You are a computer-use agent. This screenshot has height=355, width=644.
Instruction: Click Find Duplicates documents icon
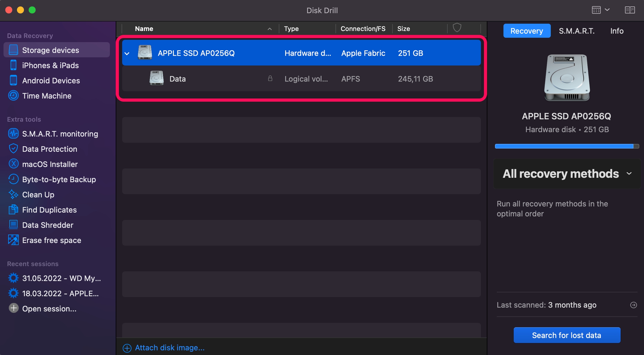(x=13, y=209)
